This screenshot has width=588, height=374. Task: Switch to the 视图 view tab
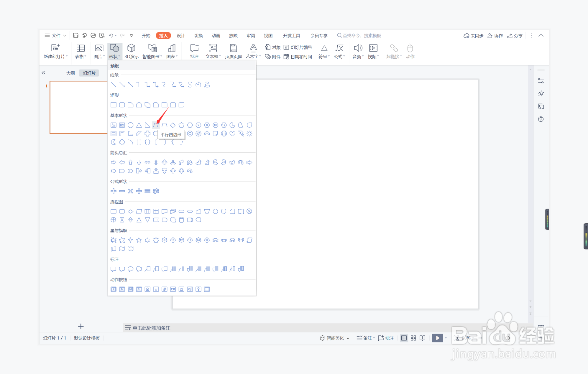(268, 35)
